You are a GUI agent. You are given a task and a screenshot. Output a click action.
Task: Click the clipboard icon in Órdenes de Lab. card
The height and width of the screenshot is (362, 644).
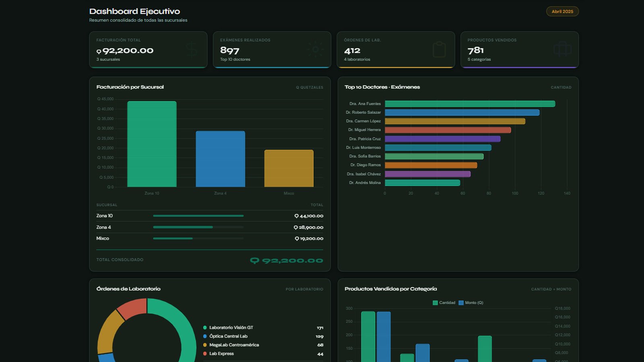(x=439, y=49)
